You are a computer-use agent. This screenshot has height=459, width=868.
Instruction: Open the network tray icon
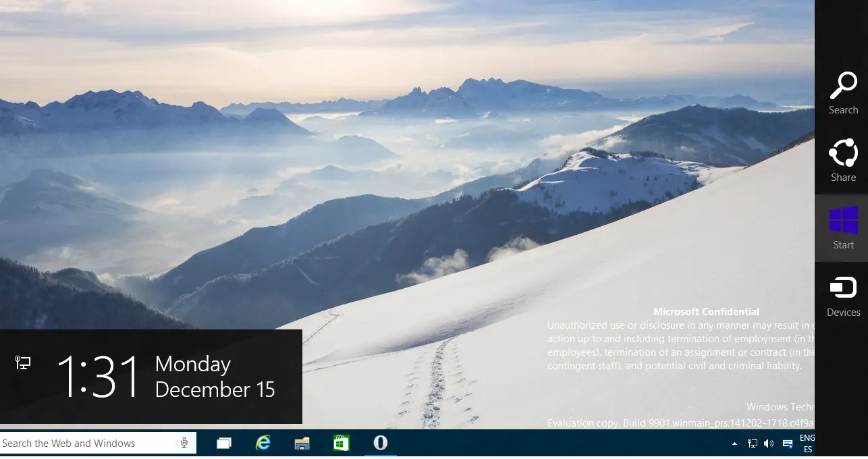[753, 443]
